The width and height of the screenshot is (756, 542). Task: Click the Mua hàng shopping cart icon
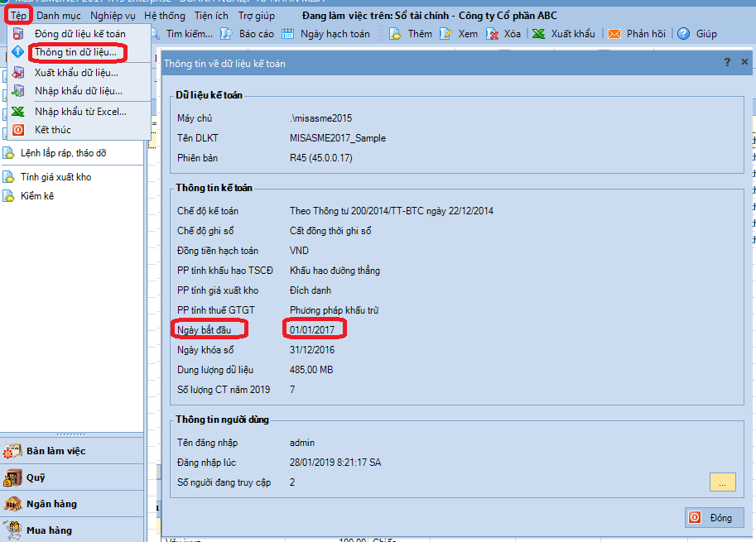tap(12, 530)
